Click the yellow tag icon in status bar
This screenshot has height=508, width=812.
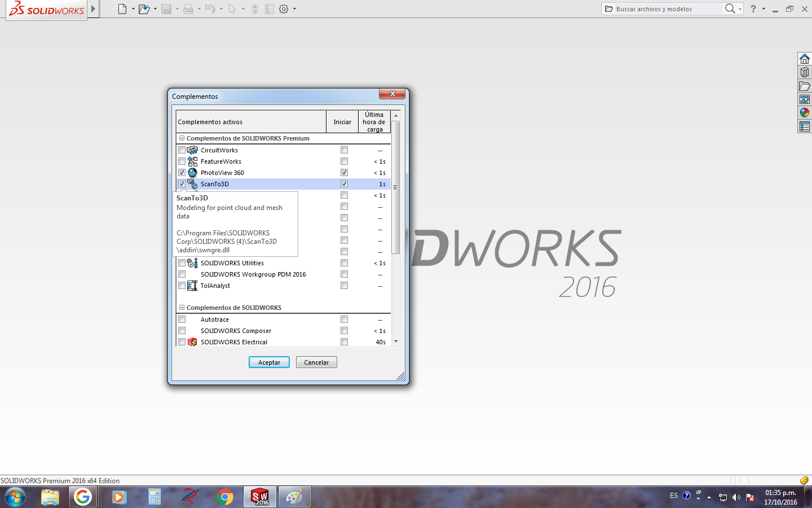(804, 480)
